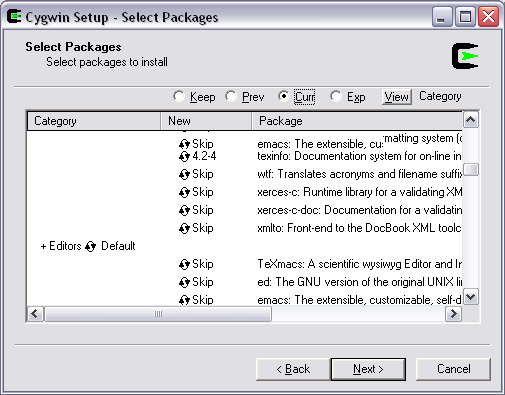Screen dimensions: 505x395
Task: Click the xerces-c Runtime library text
Action: click(359, 192)
